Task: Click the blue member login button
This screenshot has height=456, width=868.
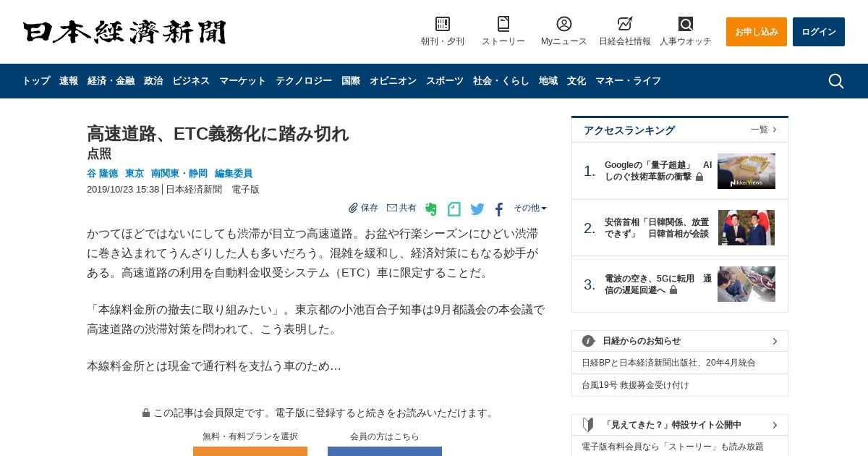Action: pos(385,451)
